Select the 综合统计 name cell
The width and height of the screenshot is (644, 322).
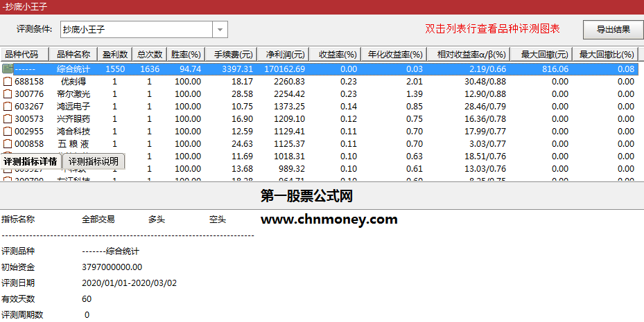(73, 69)
